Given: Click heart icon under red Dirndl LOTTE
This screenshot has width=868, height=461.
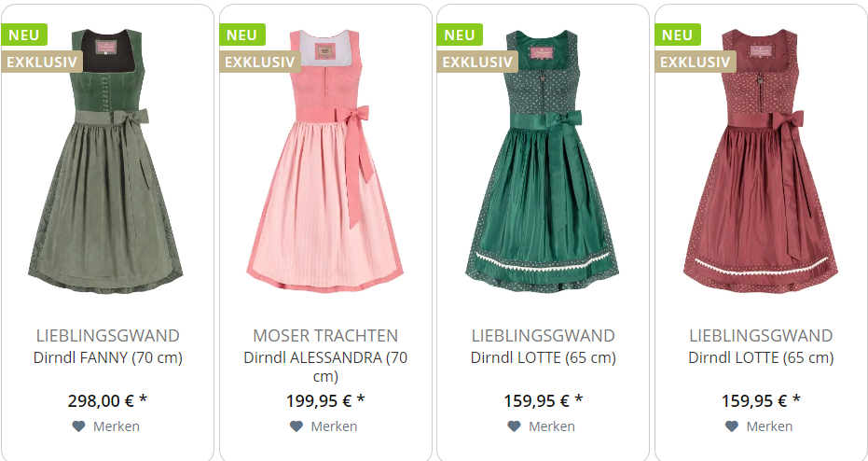Looking at the screenshot, I should (x=732, y=426).
